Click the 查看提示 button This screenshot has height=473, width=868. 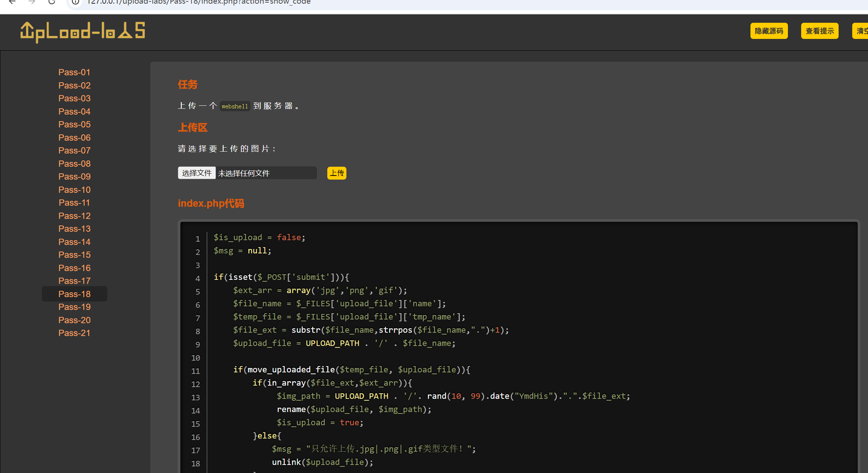point(819,31)
